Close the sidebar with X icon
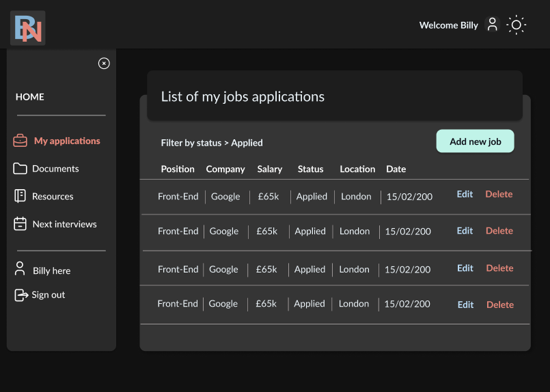550x392 pixels. (x=104, y=64)
